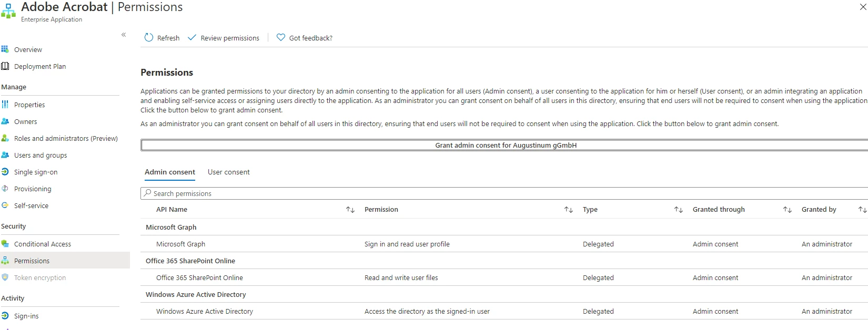
Task: Click Got feedback? link
Action: tap(311, 38)
